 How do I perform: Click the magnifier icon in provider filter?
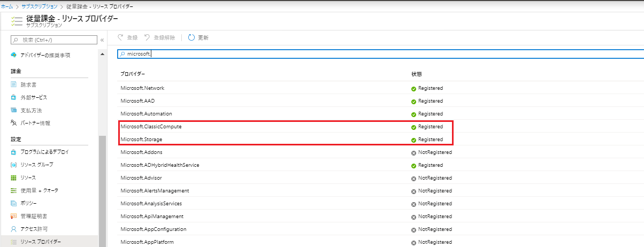tap(123, 54)
